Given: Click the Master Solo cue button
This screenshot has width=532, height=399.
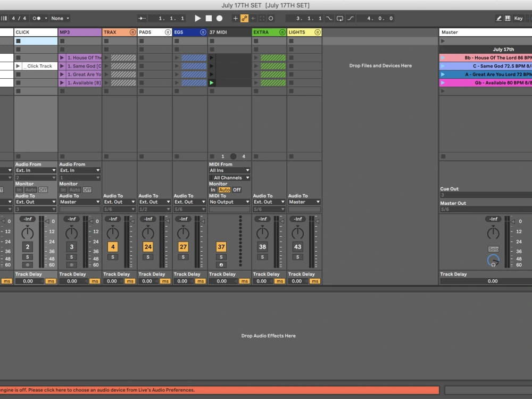Looking at the screenshot, I should click(493, 249).
